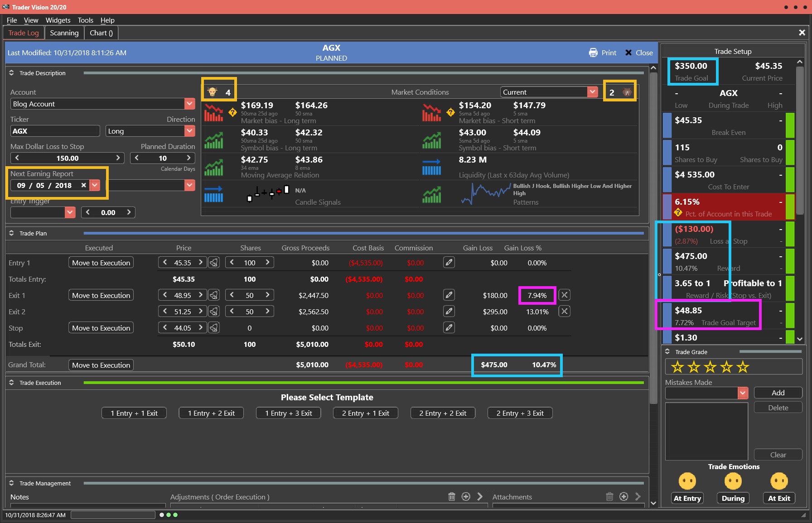Decrease Planned Duration days

pos(137,158)
